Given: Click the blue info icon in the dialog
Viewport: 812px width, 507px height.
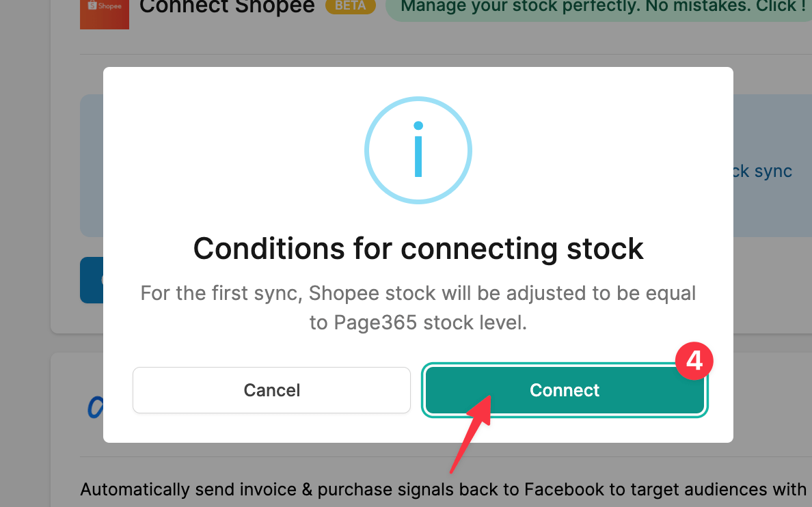Looking at the screenshot, I should tap(418, 150).
